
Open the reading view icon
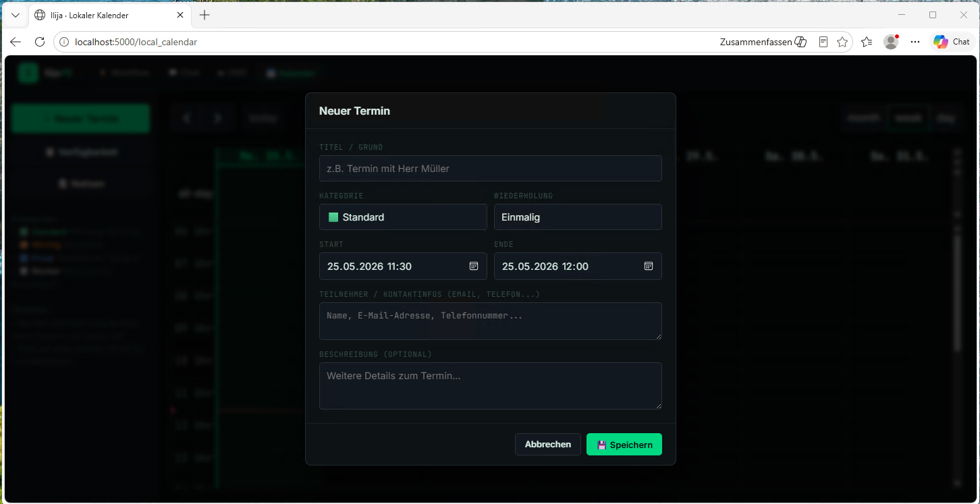[823, 42]
